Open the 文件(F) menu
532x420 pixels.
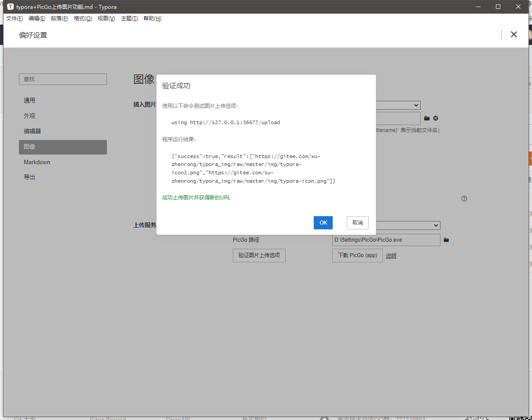coord(15,18)
